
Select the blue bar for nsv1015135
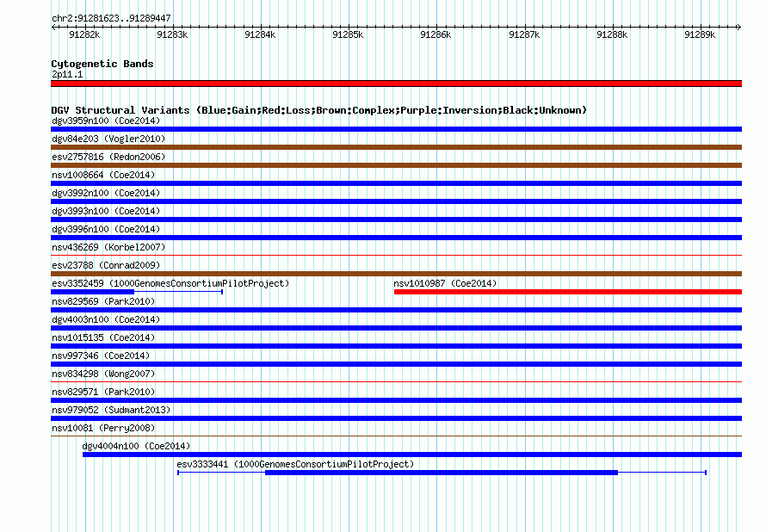[396, 346]
